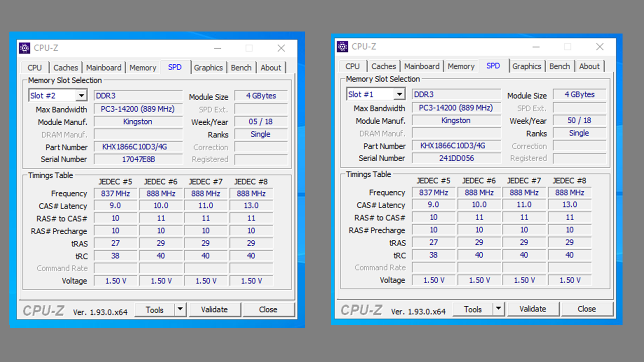Click Tools button in left window
Viewport: 644px width, 362px height.
point(155,310)
